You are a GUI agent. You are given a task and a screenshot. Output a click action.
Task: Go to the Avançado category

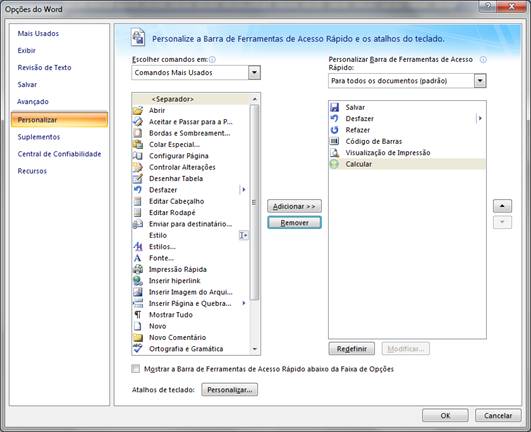point(33,102)
